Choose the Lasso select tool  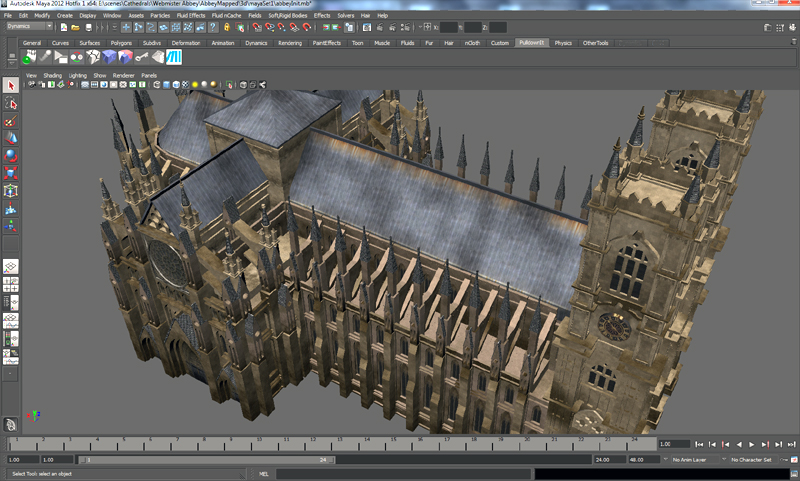coord(11,104)
